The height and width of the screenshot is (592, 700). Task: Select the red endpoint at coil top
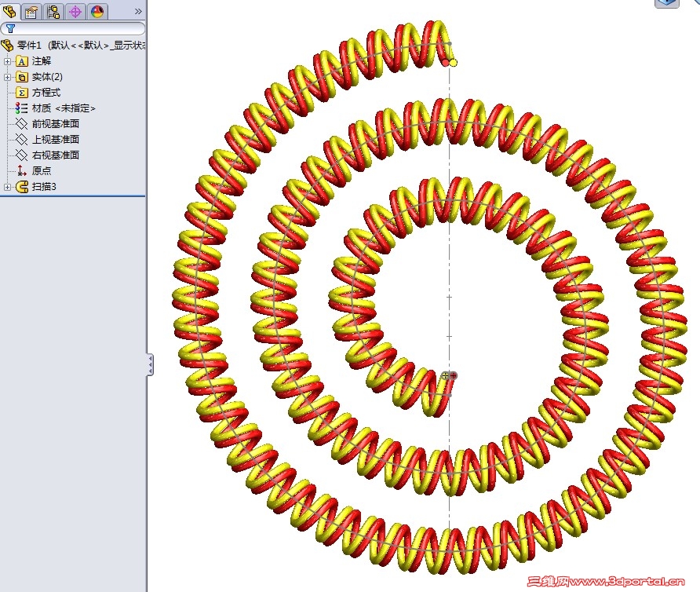click(446, 63)
